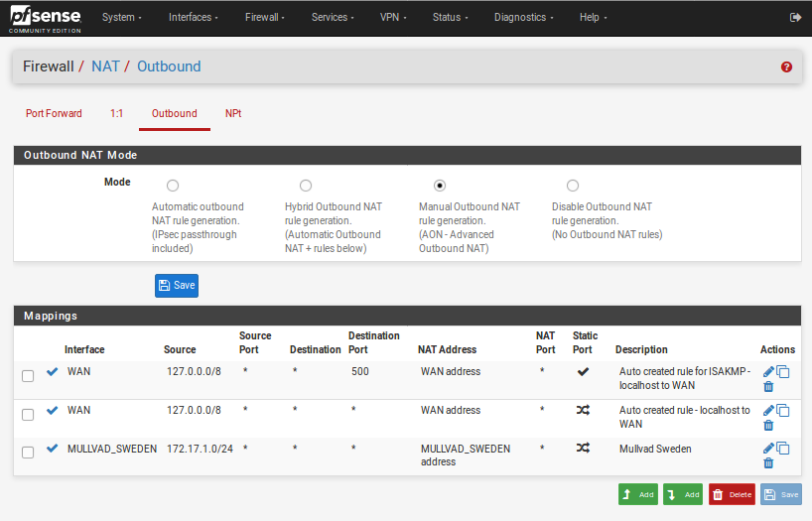The image size is (812, 521).
Task: Select Hybrid Outbound NAT mode
Action: (306, 186)
